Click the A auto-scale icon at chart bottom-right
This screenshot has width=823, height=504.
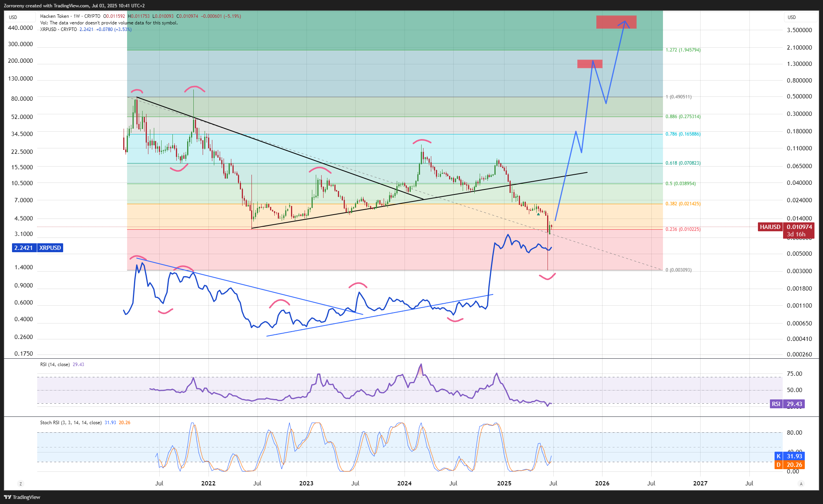pyautogui.click(x=801, y=483)
